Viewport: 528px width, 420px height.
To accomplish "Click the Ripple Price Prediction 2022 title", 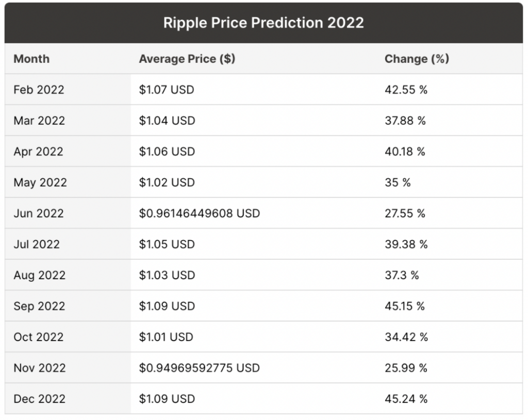I will (x=263, y=23).
